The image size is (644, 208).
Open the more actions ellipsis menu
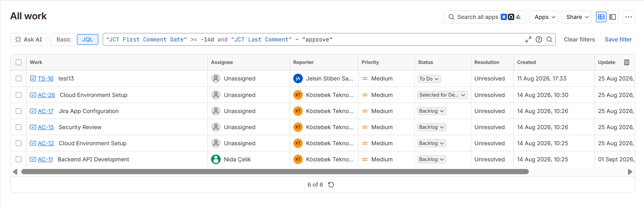[x=629, y=17]
